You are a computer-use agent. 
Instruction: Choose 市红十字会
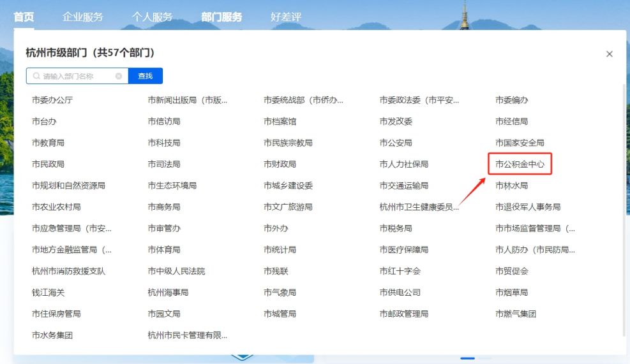pos(400,271)
